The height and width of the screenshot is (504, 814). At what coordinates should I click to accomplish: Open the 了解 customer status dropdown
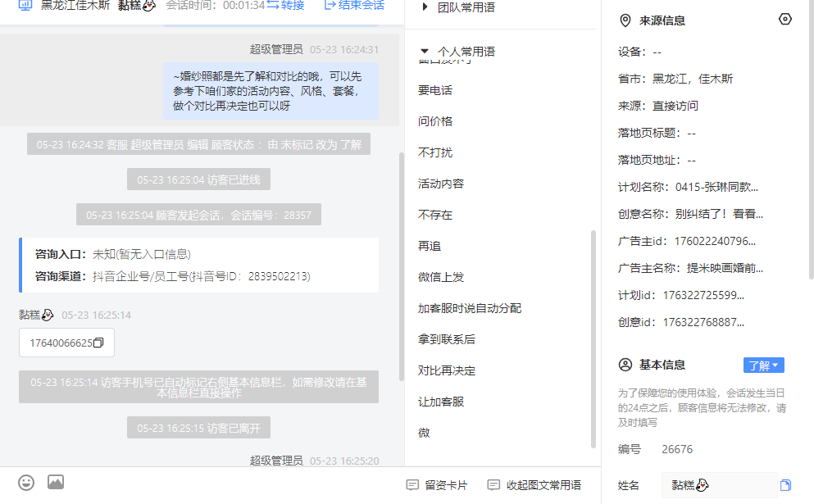point(764,366)
